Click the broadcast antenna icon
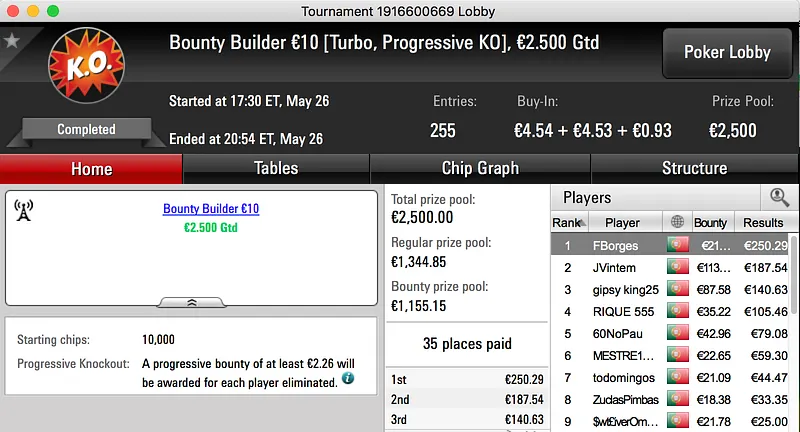Image resolution: width=800 pixels, height=432 pixels. 24,210
